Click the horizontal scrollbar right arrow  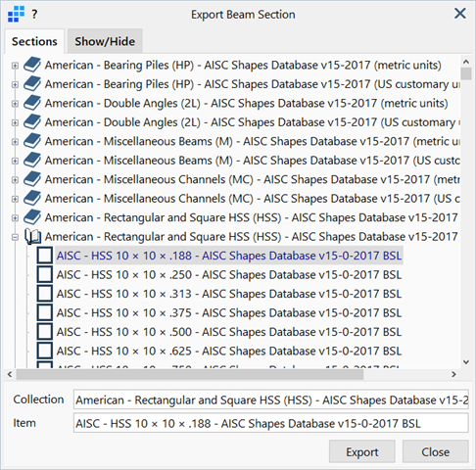pos(453,374)
